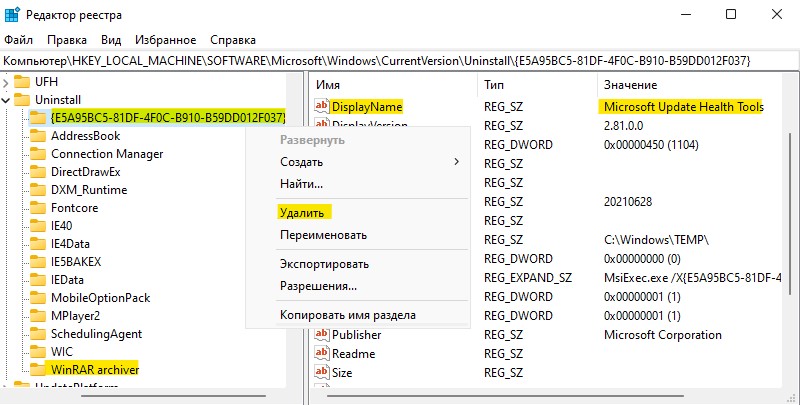Choose Экспортировать in the context menu

pyautogui.click(x=324, y=264)
